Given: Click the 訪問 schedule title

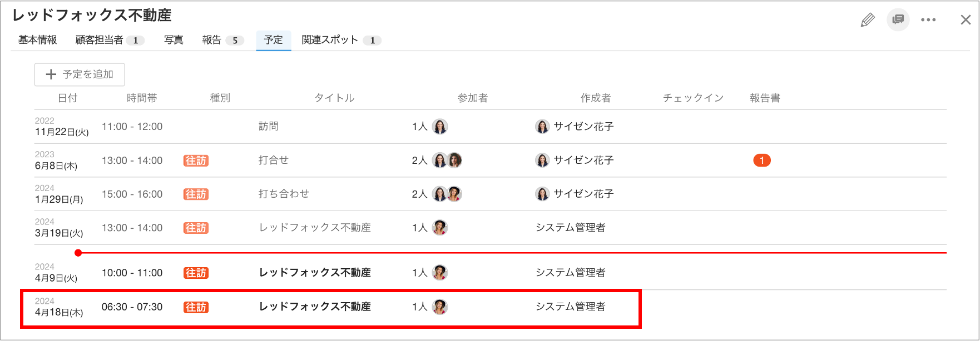Looking at the screenshot, I should (x=269, y=127).
